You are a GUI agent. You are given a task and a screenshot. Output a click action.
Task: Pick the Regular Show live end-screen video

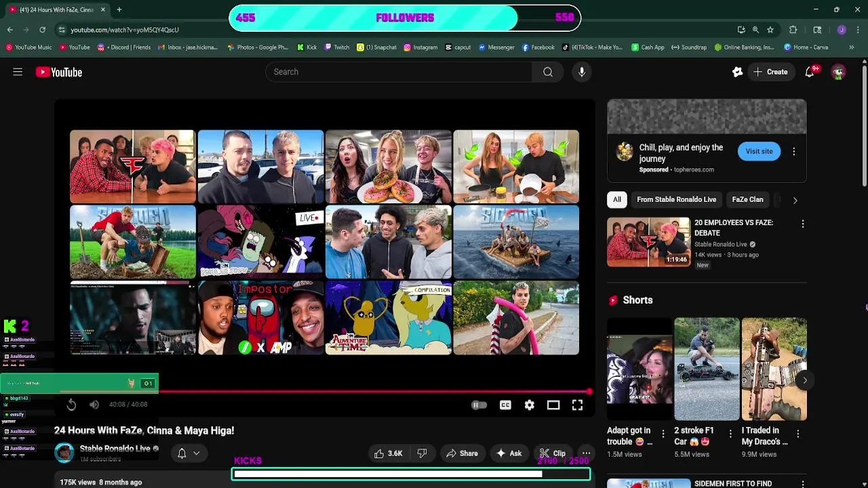click(x=261, y=243)
